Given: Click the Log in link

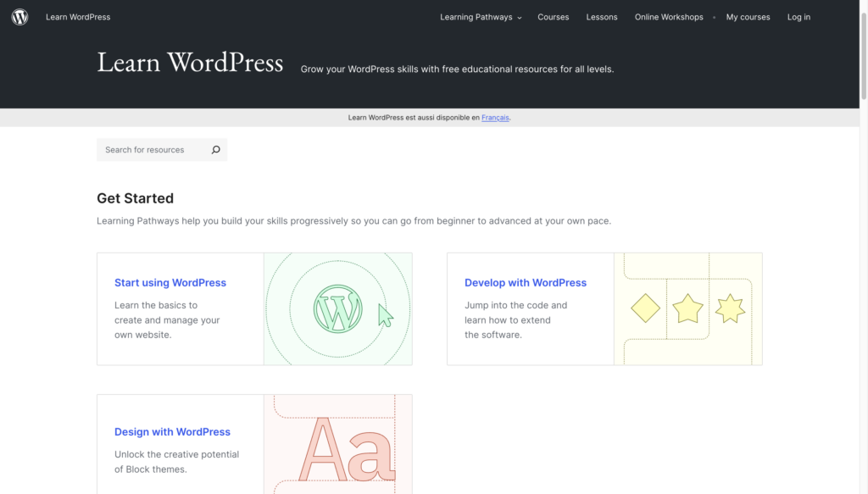Looking at the screenshot, I should pos(798,17).
